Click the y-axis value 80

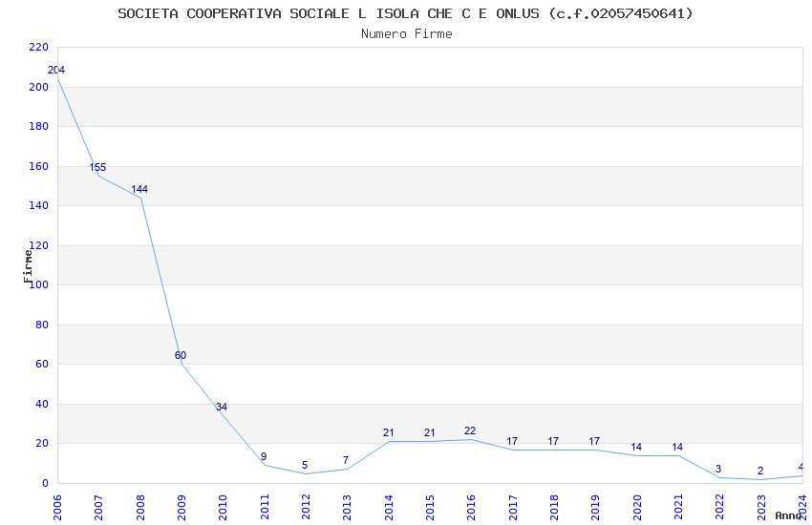coord(42,325)
